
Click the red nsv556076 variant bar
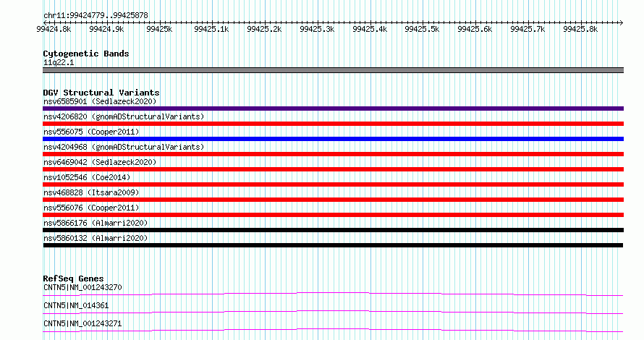[333, 215]
